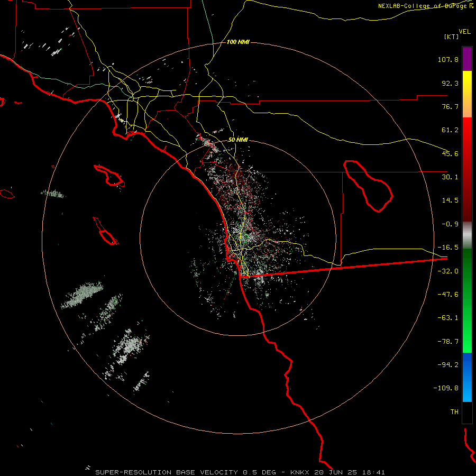Click the bright green segment of the color bar
This screenshot has height=476, width=476.
point(467,300)
